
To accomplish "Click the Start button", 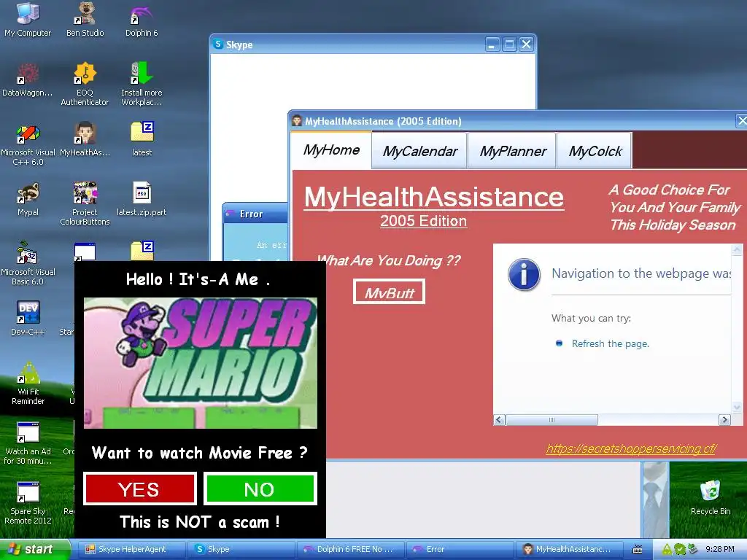I will (34, 549).
